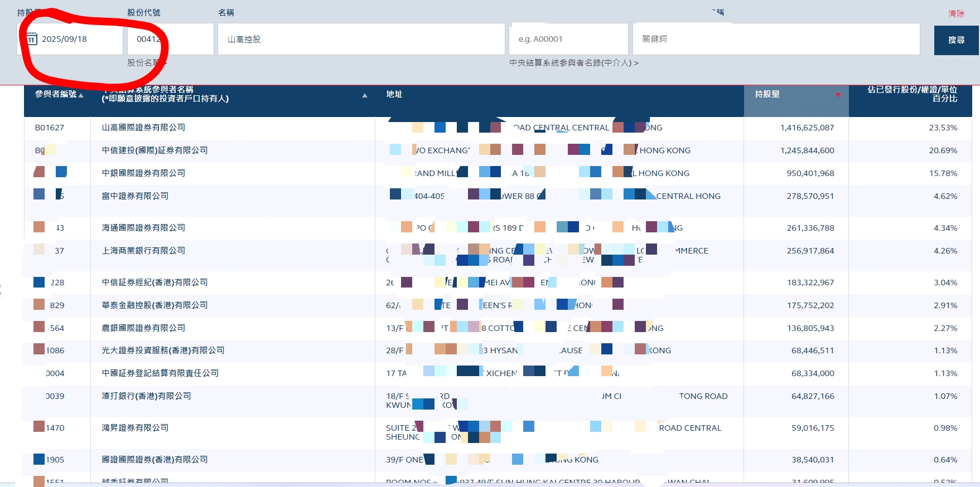Focus the e.g. A00001 participant ID field
Viewport: 980px width, 487px height.
569,39
